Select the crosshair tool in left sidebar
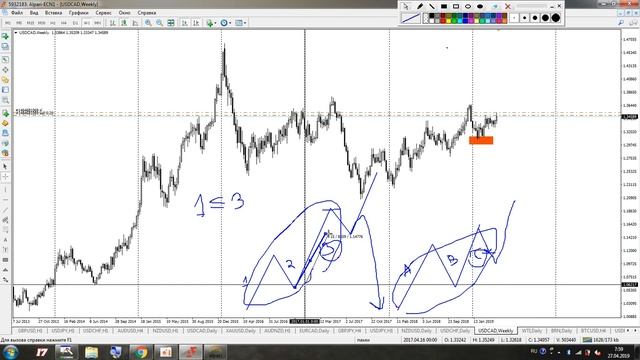The image size is (640, 360). tap(5, 177)
